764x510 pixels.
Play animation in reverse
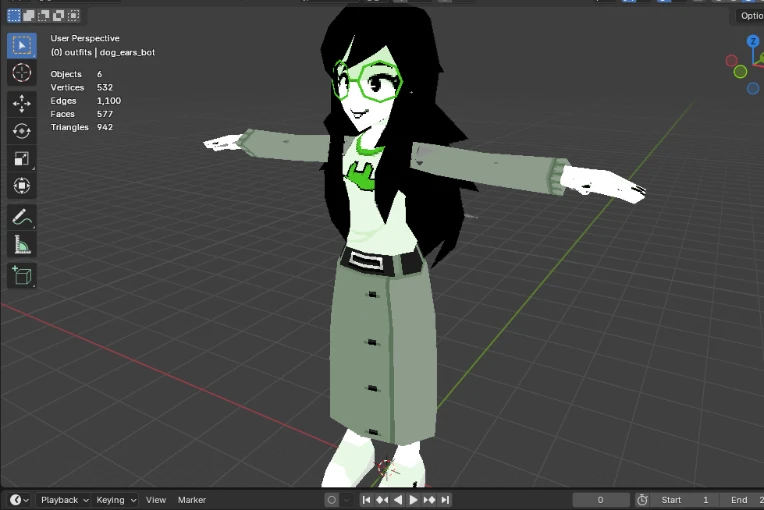[398, 500]
